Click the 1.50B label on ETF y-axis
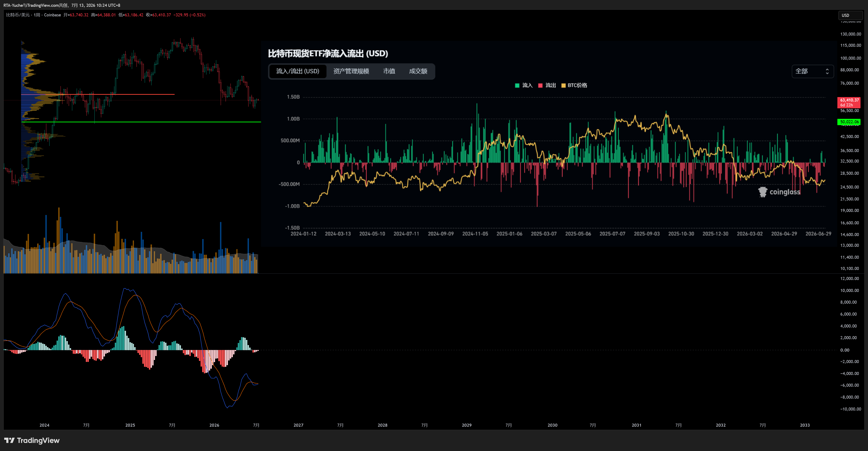 click(x=293, y=97)
